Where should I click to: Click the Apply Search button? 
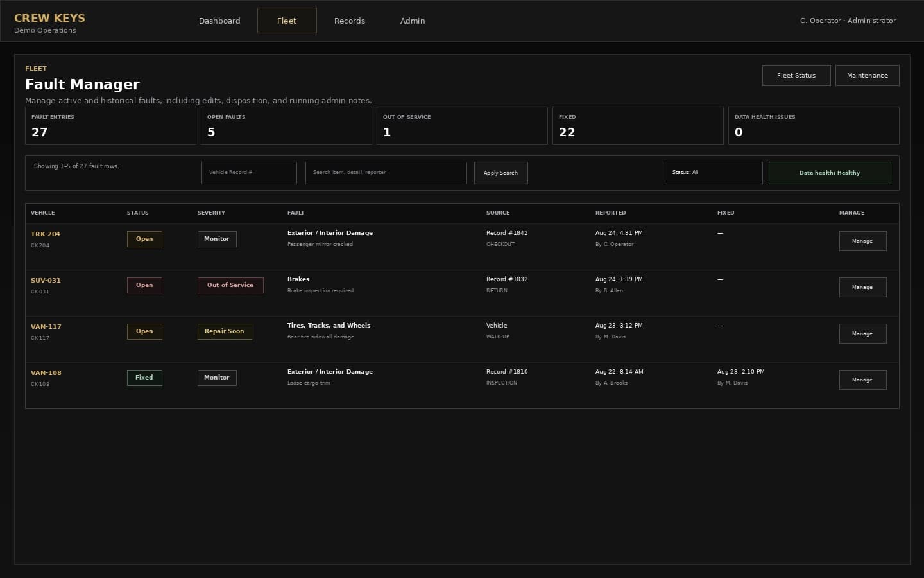(x=501, y=173)
